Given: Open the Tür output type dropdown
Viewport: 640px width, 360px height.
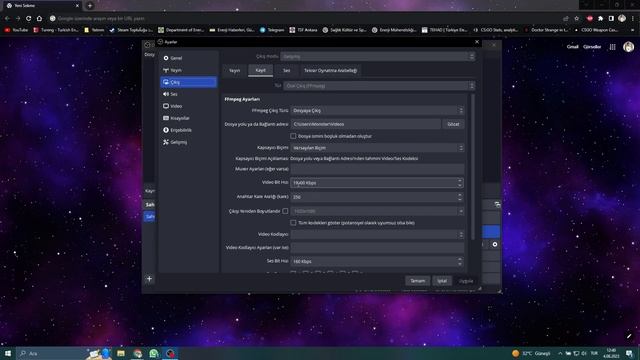Looking at the screenshot, I should pos(380,86).
